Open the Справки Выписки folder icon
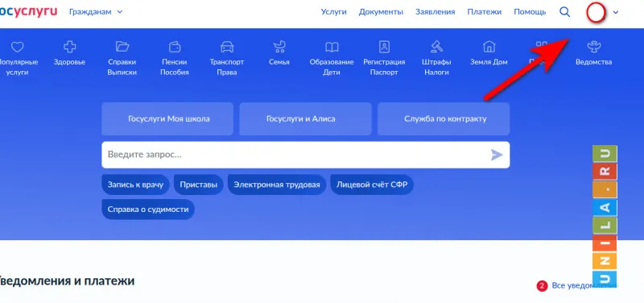The image size is (644, 303). [122, 47]
